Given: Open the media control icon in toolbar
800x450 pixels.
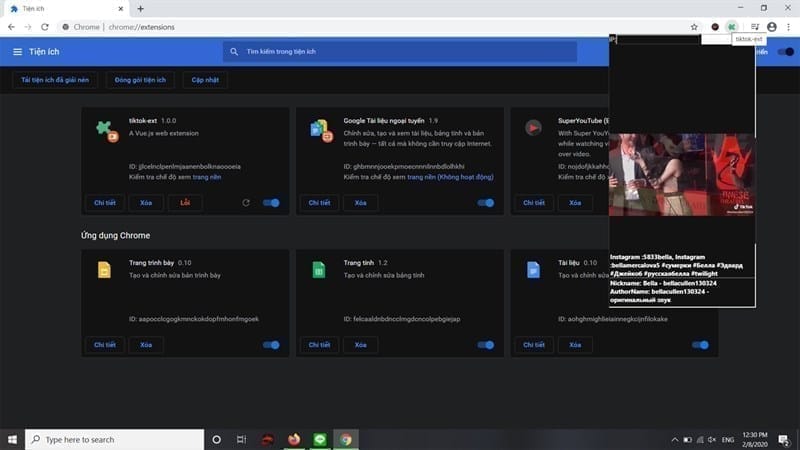Looking at the screenshot, I should click(x=755, y=27).
